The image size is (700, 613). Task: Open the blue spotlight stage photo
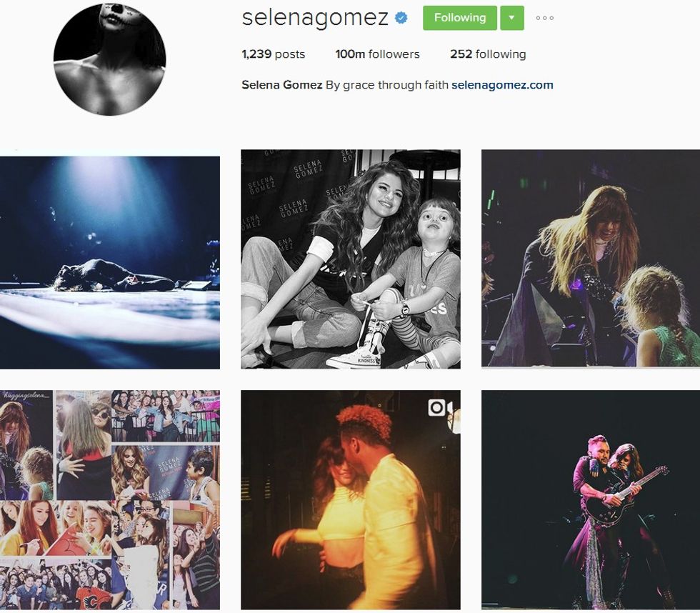click(x=110, y=262)
